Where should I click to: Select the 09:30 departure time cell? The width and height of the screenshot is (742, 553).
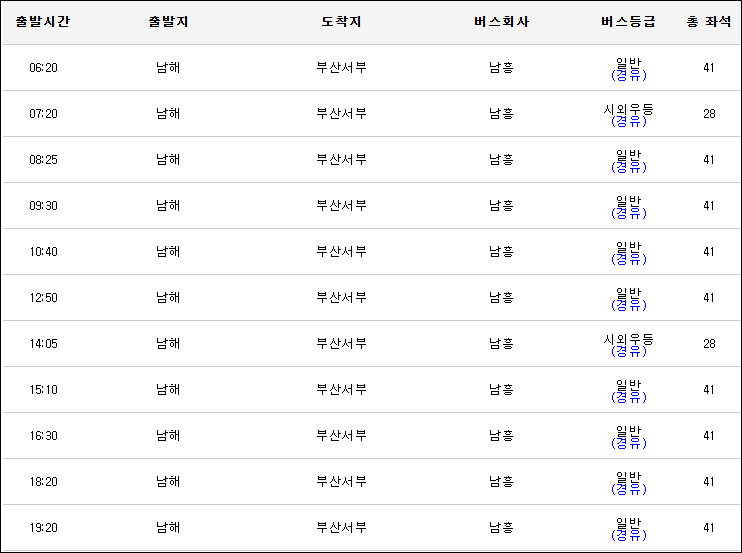(x=44, y=205)
